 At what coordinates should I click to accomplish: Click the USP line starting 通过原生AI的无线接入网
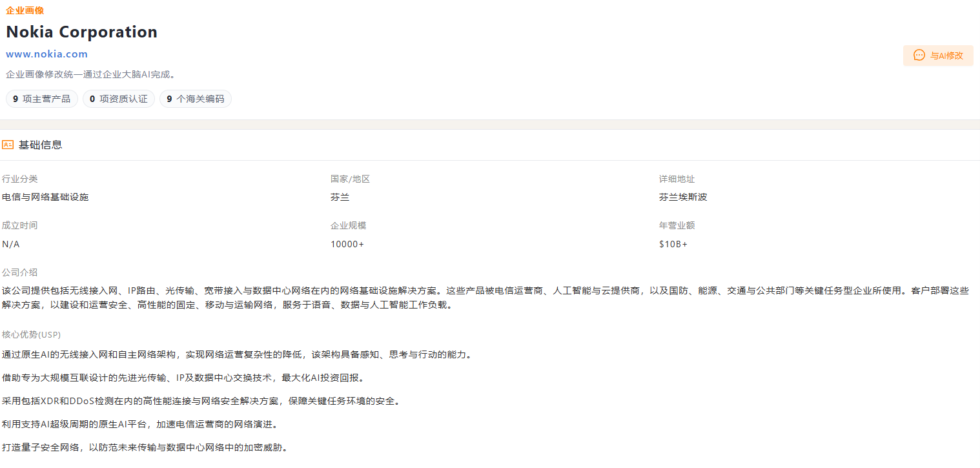(237, 354)
